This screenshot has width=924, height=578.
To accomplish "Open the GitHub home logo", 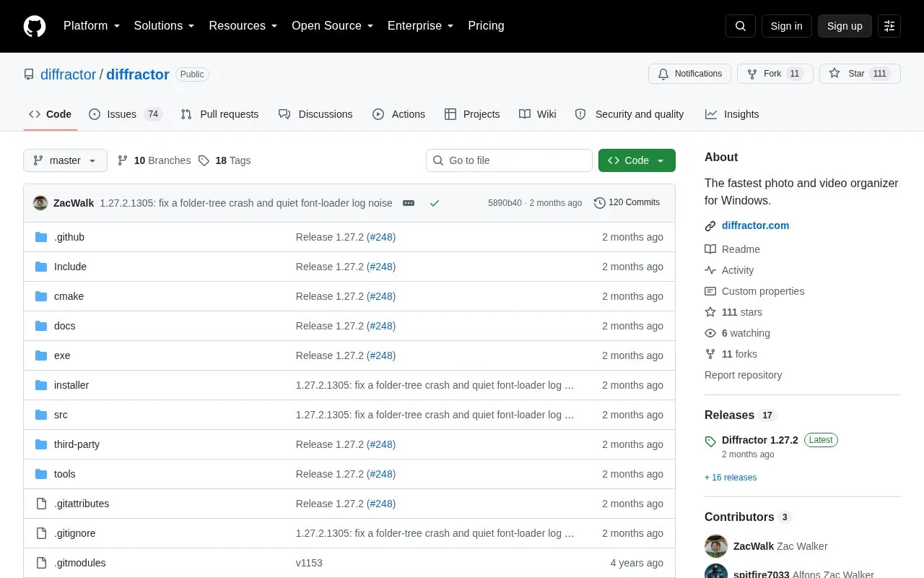I will pyautogui.click(x=35, y=26).
